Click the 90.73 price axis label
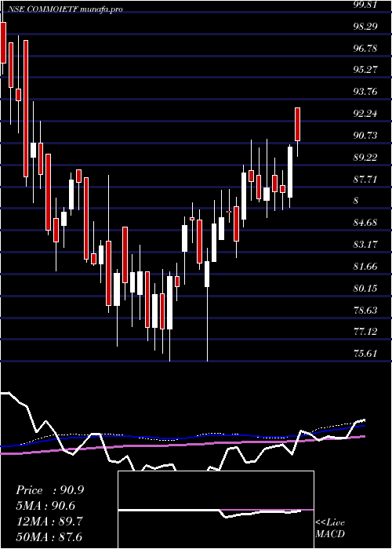The image size is (392, 549). point(365,136)
